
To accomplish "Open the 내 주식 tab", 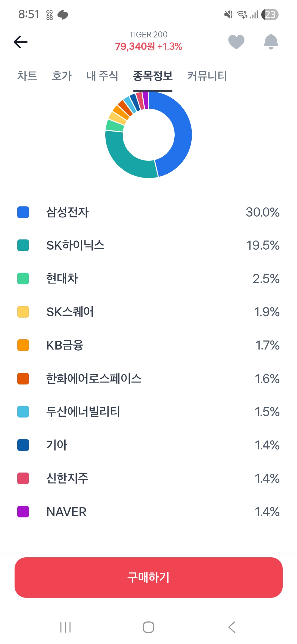I will click(x=102, y=76).
